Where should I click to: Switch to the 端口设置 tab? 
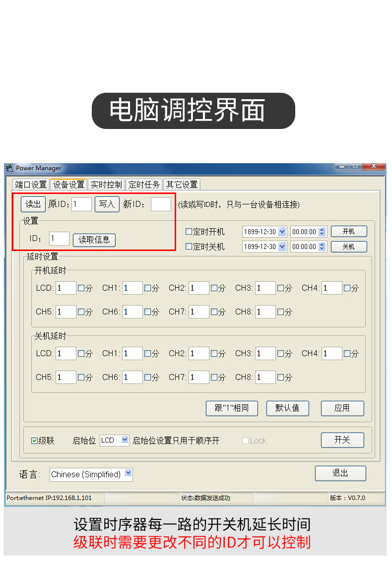pos(31,185)
